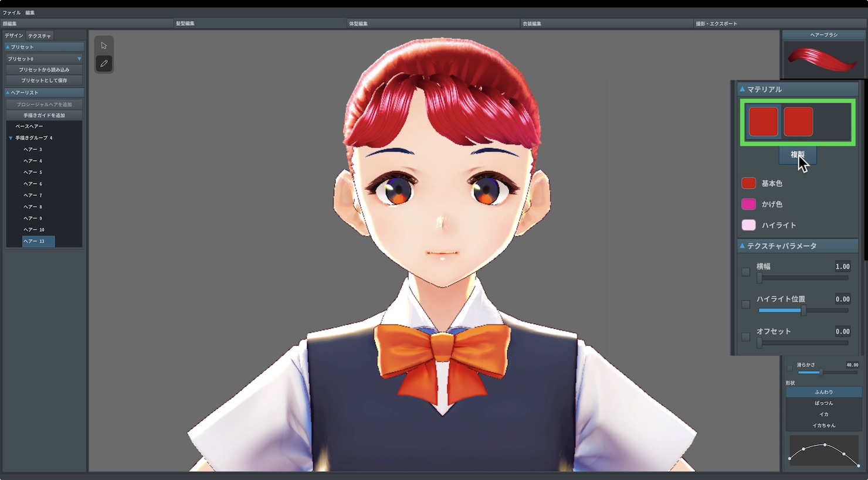Click プリセットから読み込み button

(x=44, y=70)
